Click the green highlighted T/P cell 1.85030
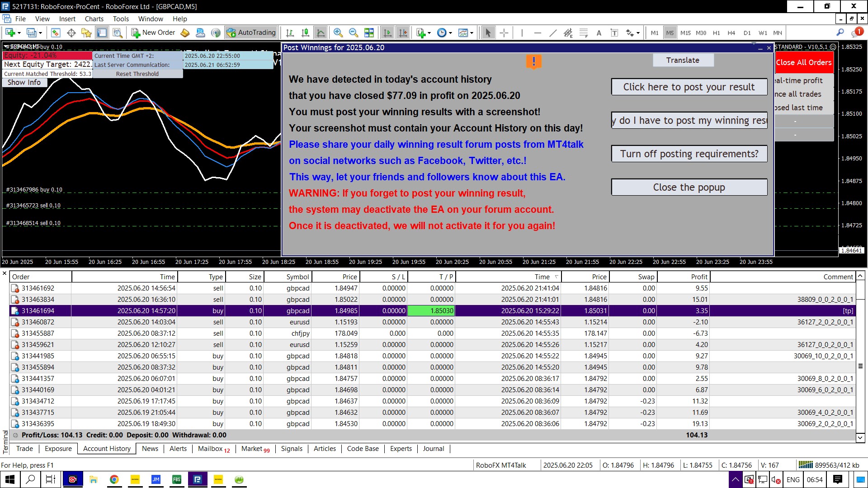 coord(431,311)
